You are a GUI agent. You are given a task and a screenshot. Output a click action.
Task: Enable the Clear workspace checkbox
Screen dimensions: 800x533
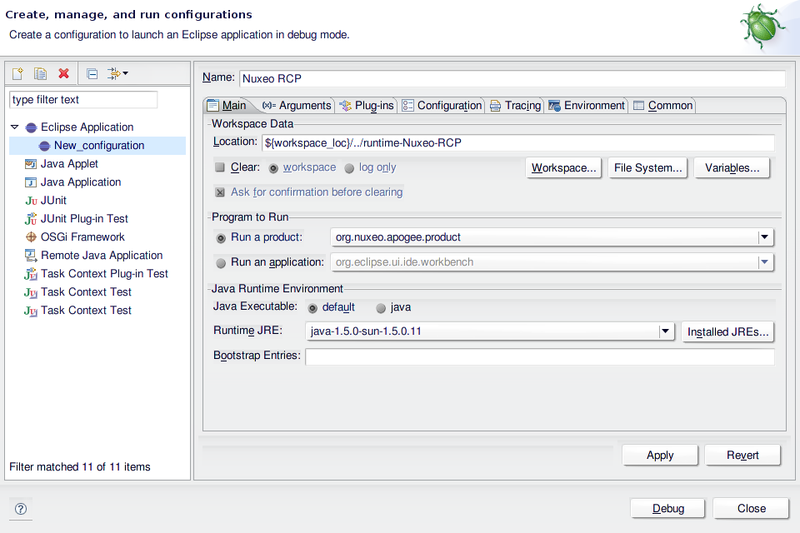[220, 168]
